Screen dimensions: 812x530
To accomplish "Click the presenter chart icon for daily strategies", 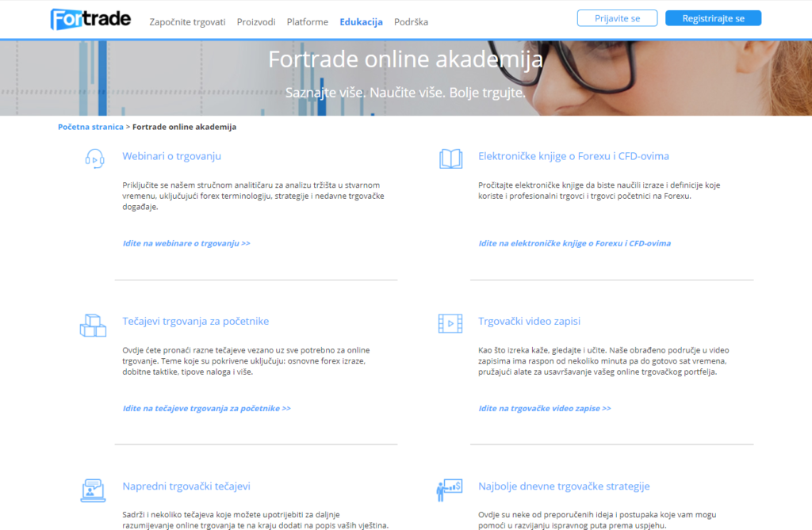I will pos(450,490).
